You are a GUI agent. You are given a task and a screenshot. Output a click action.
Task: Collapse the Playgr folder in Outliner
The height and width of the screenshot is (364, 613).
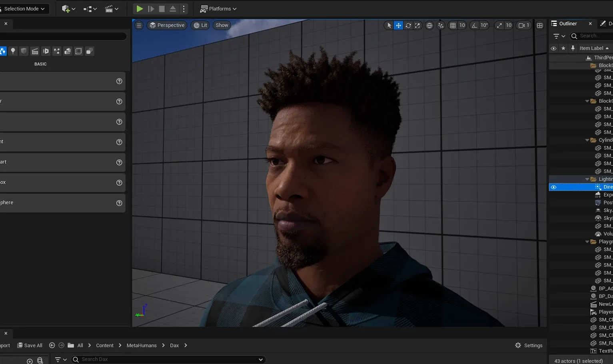coord(587,242)
